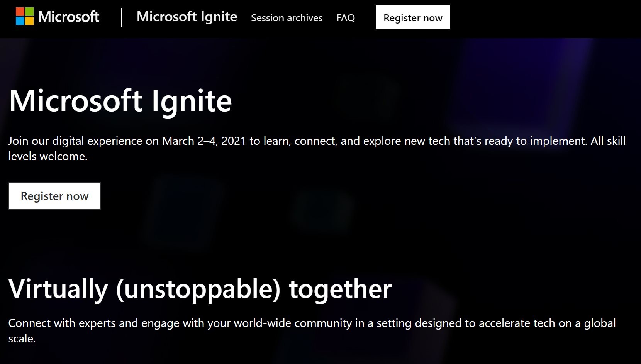Click Register now in the header bar

click(413, 17)
